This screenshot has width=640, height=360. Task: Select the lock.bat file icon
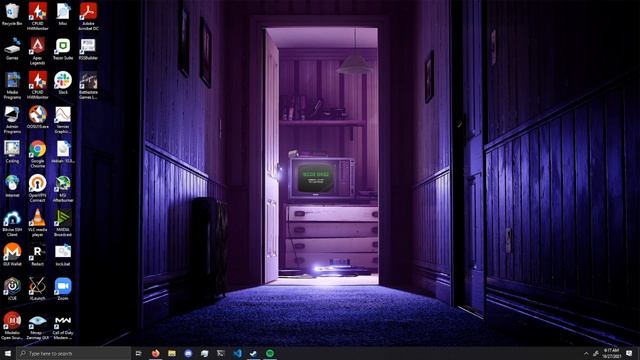click(x=63, y=254)
